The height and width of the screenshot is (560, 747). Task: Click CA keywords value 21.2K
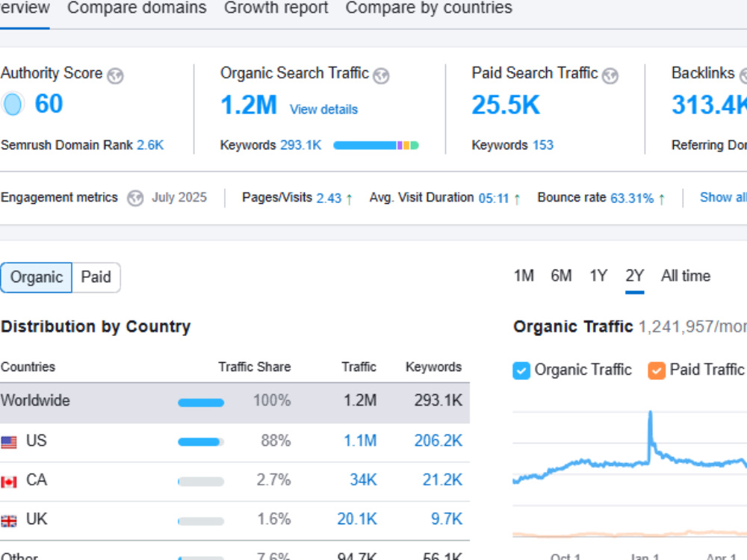pos(442,479)
